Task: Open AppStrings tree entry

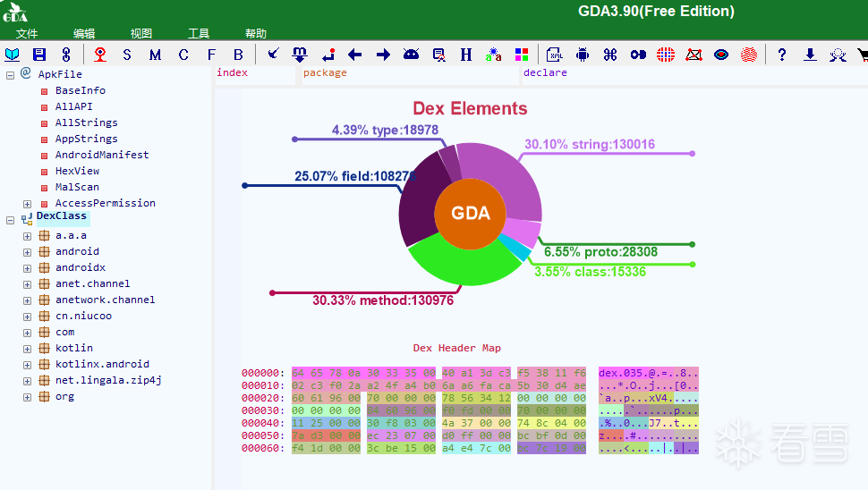Action: pos(87,139)
